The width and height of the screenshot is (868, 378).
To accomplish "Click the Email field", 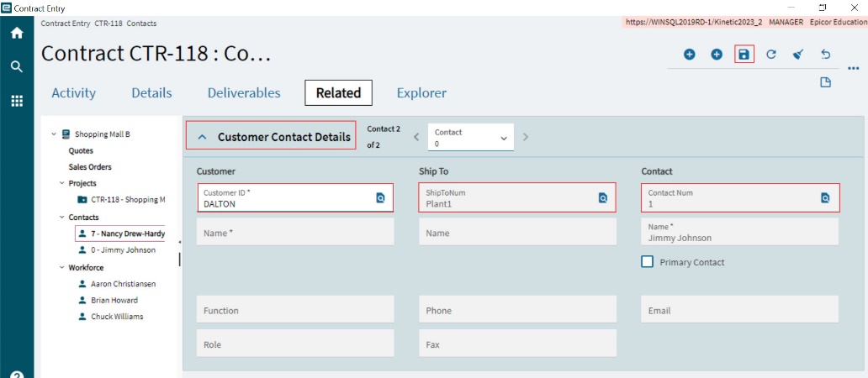I will [x=740, y=309].
